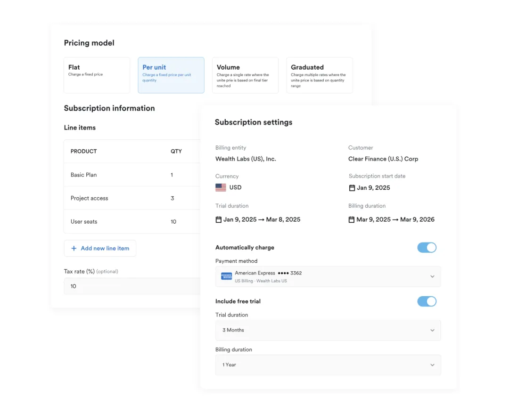Click the billing duration calendar icon
The width and height of the screenshot is (509, 420).
pos(352,219)
